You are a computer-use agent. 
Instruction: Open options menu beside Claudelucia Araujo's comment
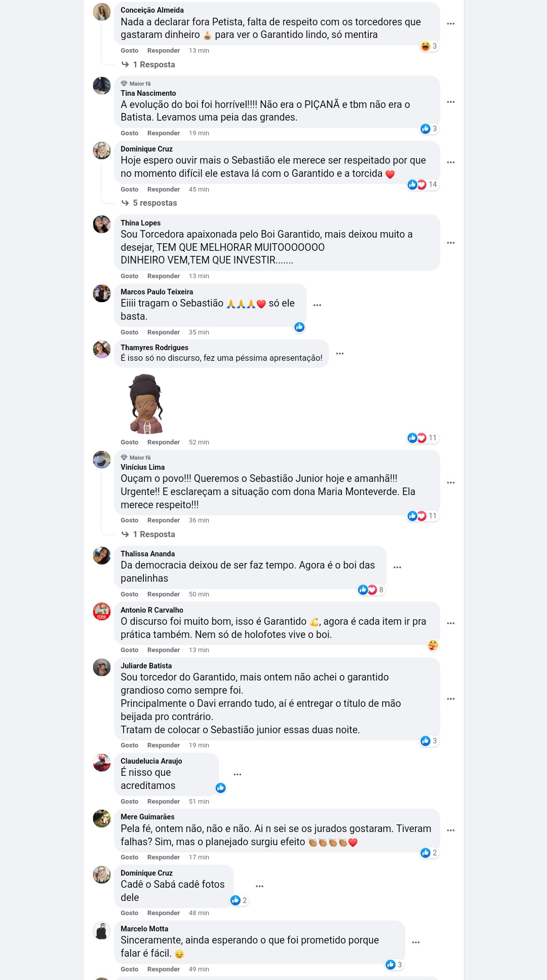pyautogui.click(x=238, y=774)
